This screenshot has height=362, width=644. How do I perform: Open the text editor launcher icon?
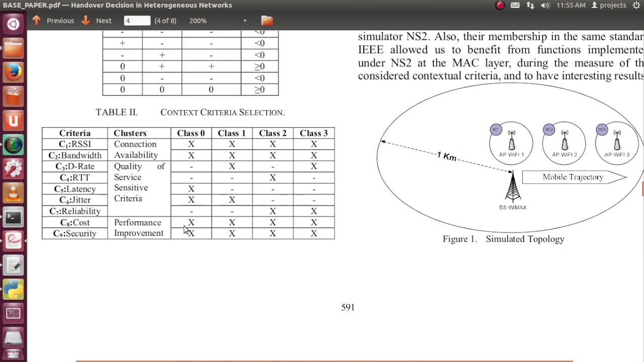point(13,265)
